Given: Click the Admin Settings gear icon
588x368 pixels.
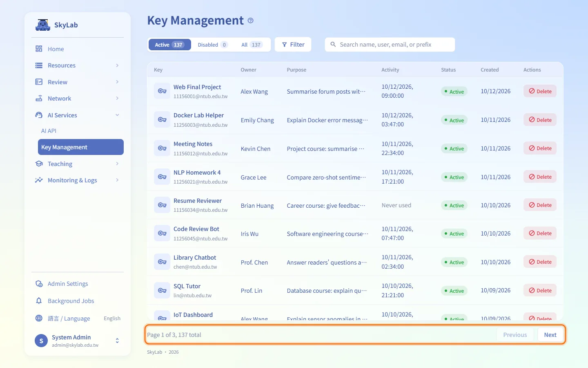Looking at the screenshot, I should pyautogui.click(x=39, y=284).
